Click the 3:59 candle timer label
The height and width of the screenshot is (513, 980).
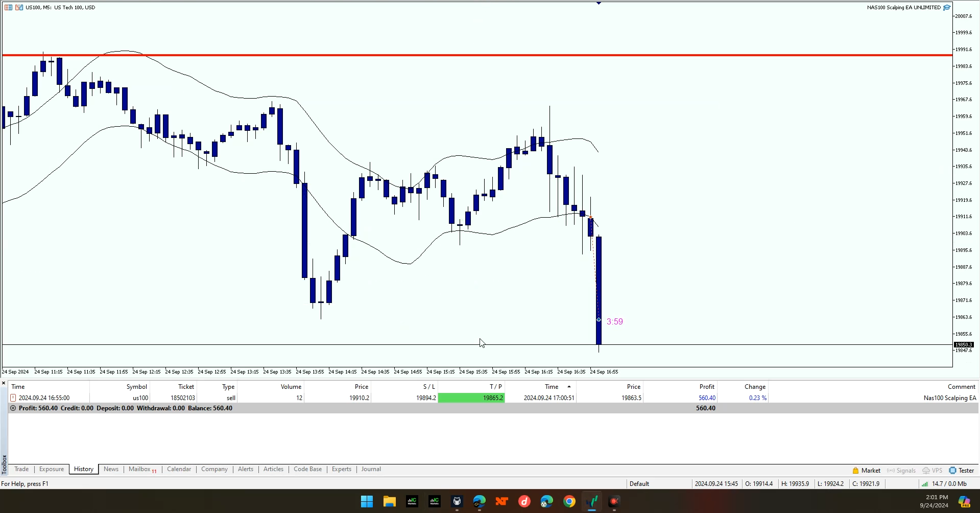[x=615, y=321]
